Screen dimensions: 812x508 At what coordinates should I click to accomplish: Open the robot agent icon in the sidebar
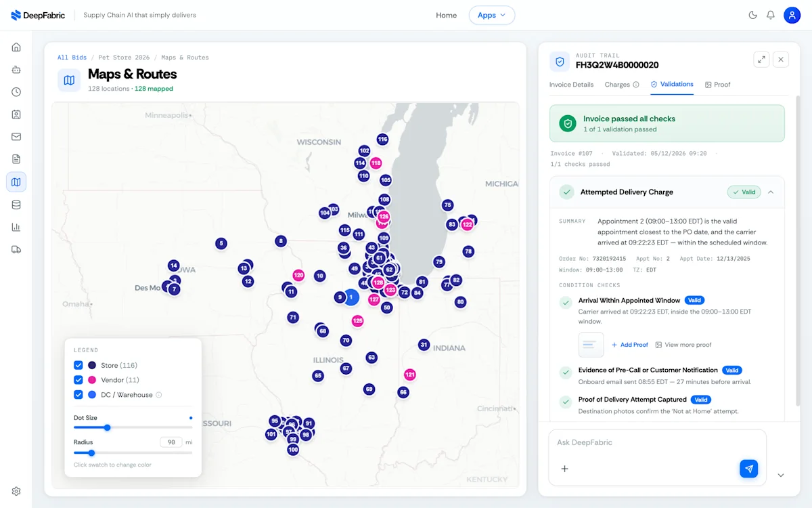coord(16,70)
